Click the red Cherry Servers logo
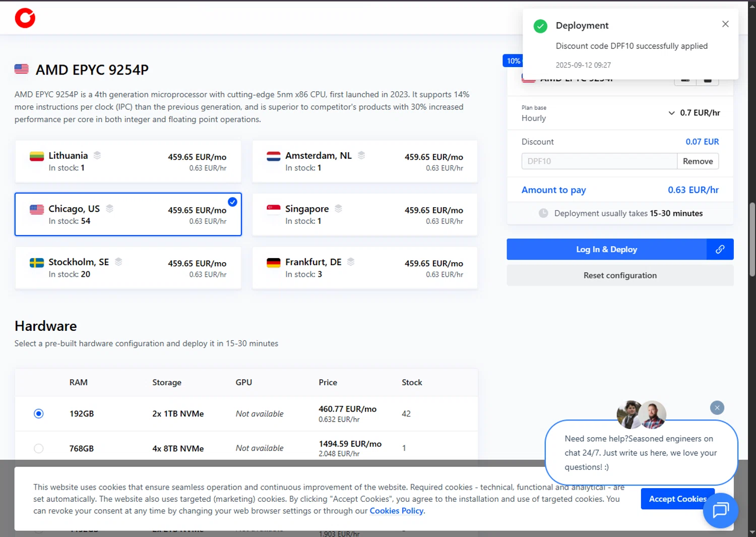 (25, 18)
